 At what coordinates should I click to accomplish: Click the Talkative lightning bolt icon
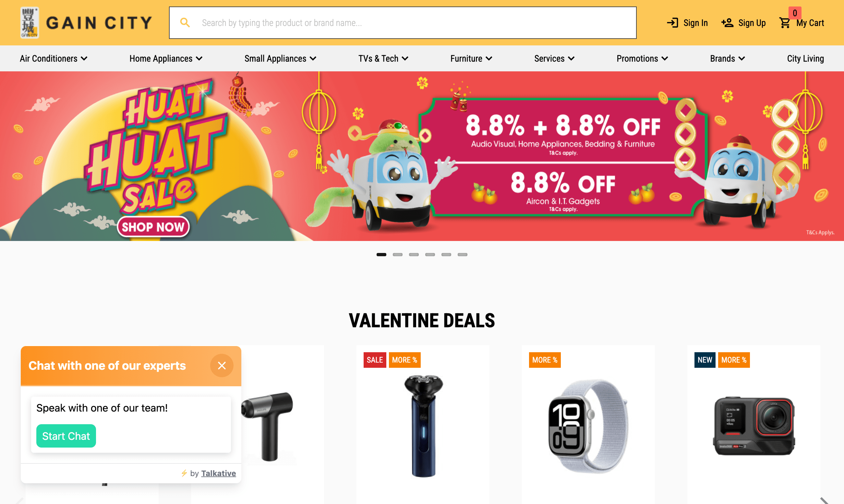[x=184, y=473]
